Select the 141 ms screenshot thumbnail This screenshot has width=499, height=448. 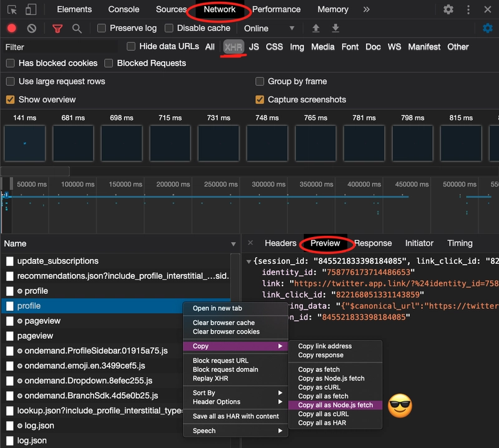tap(25, 144)
